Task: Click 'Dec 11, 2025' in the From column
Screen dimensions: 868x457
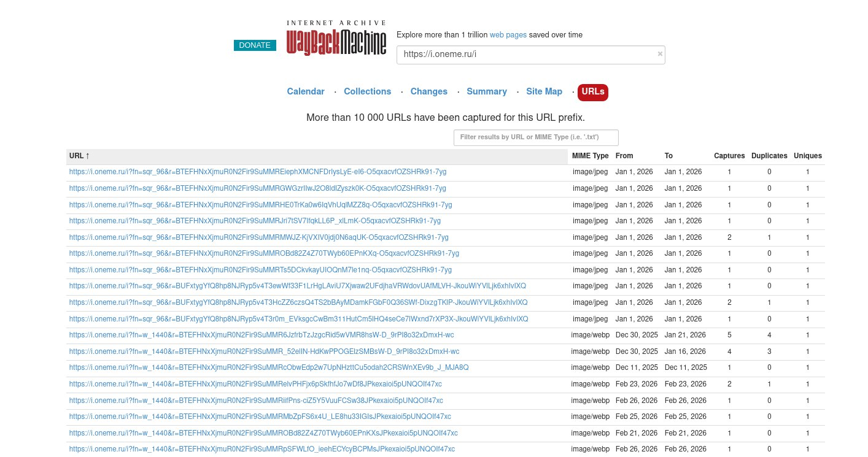Action: pyautogui.click(x=637, y=367)
